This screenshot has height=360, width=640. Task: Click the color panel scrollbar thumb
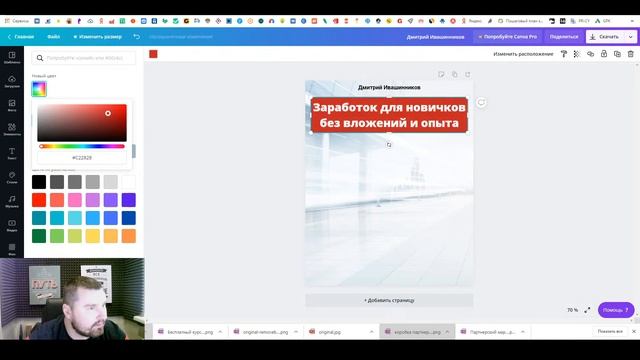(134, 151)
